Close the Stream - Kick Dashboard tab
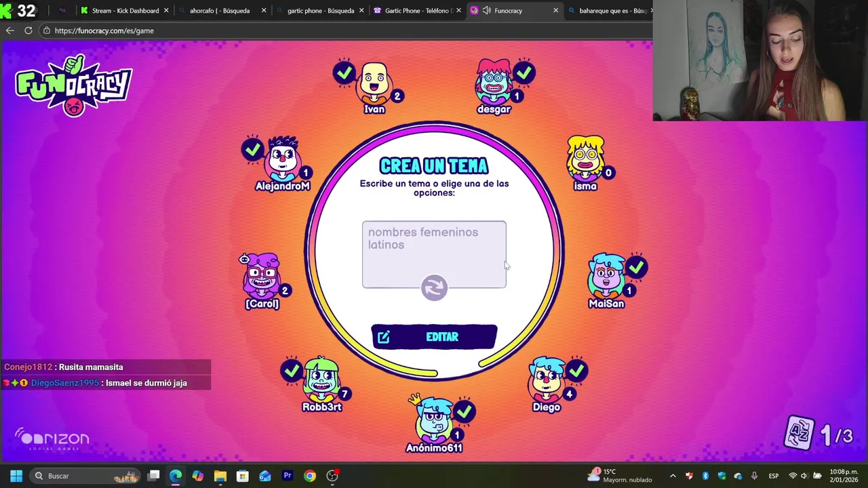This screenshot has width=868, height=488. tap(166, 10)
